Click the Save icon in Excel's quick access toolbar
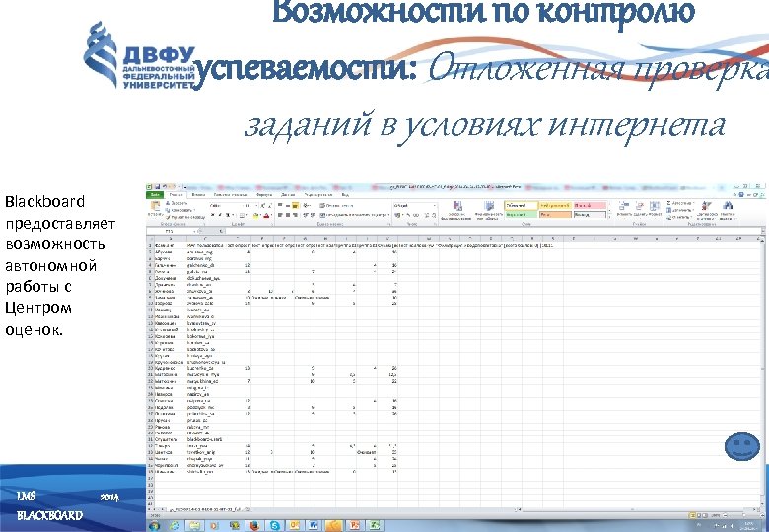Image resolution: width=769 pixels, height=532 pixels. pyautogui.click(x=158, y=186)
